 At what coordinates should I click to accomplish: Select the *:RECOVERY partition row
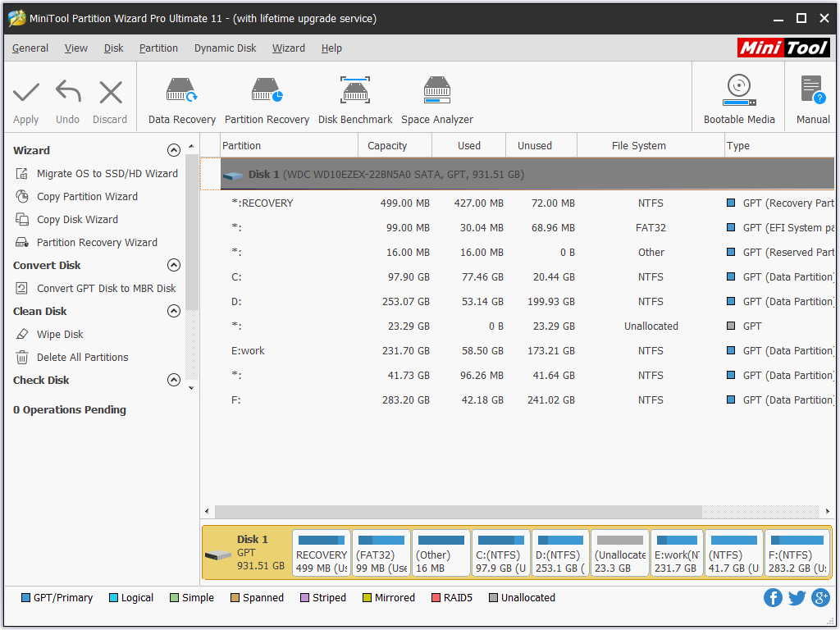coord(527,203)
